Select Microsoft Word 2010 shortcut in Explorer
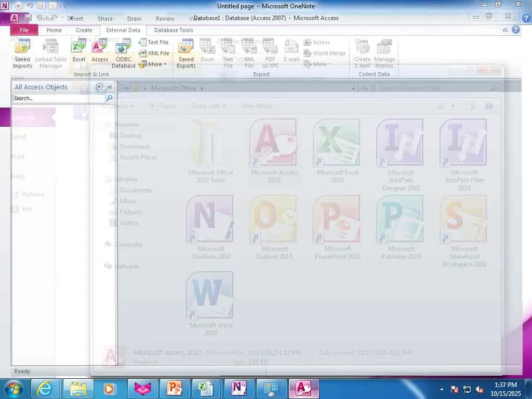This screenshot has width=532, height=399. (211, 303)
